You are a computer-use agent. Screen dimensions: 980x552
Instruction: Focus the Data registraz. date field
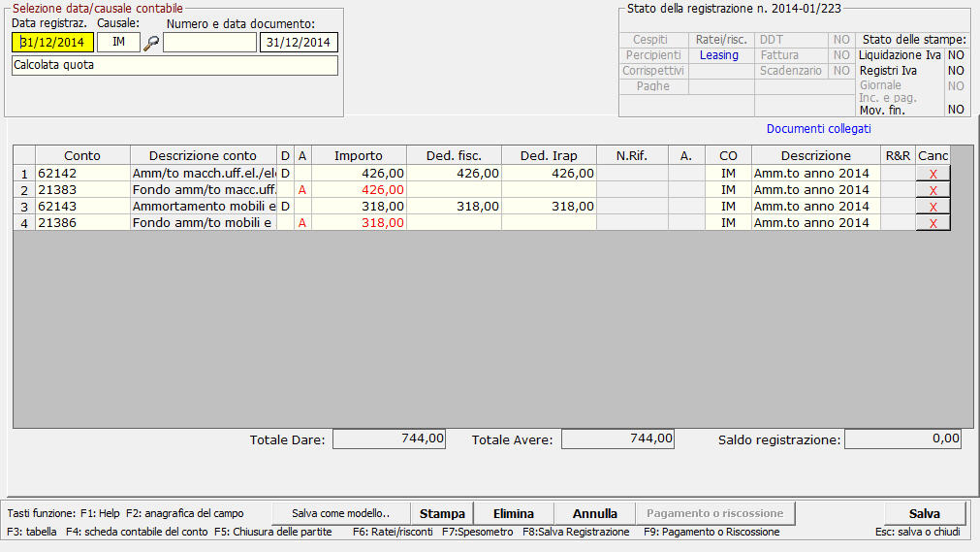point(52,42)
